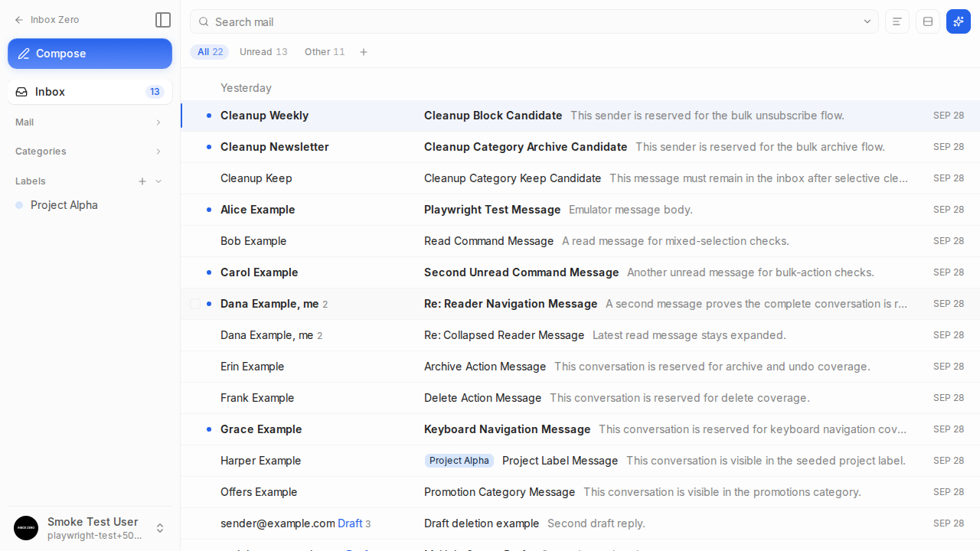Image resolution: width=980 pixels, height=551 pixels.
Task: Click the Draft link in the sender@example.com row
Action: [350, 523]
